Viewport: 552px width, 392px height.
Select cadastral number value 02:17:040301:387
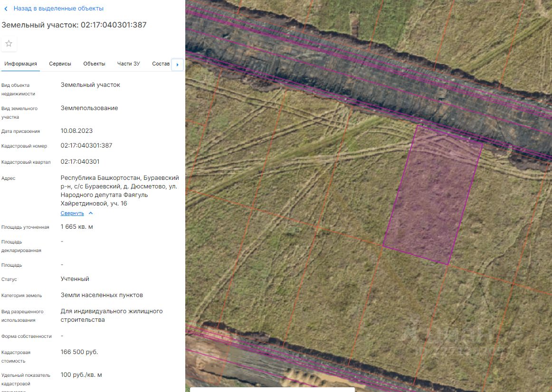point(86,146)
